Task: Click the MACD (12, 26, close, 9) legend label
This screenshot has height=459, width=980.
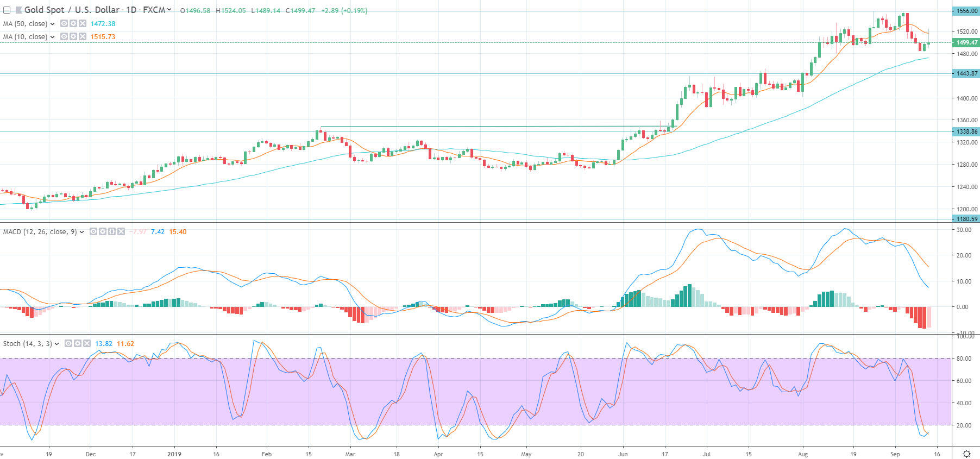Action: pyautogui.click(x=40, y=232)
